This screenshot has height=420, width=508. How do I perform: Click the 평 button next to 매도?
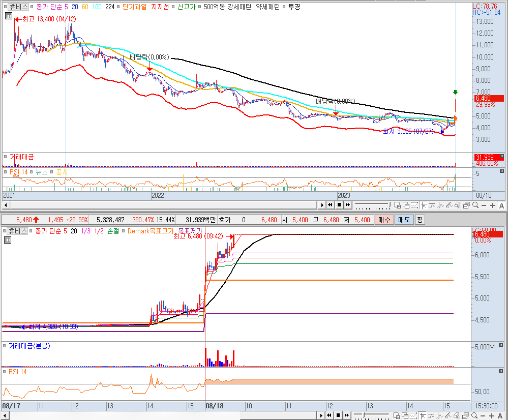pyautogui.click(x=420, y=220)
